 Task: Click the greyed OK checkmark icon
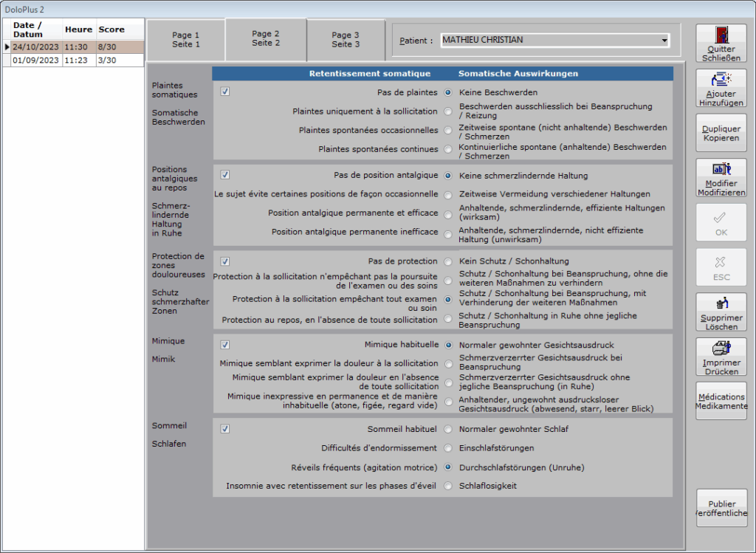[x=721, y=216]
